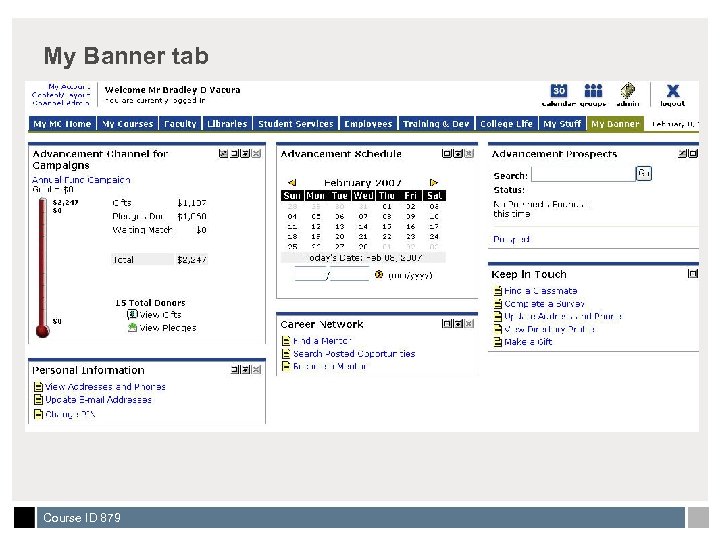The height and width of the screenshot is (540, 720).
Task: Detach the Personal Information panel
Action: pos(246,369)
